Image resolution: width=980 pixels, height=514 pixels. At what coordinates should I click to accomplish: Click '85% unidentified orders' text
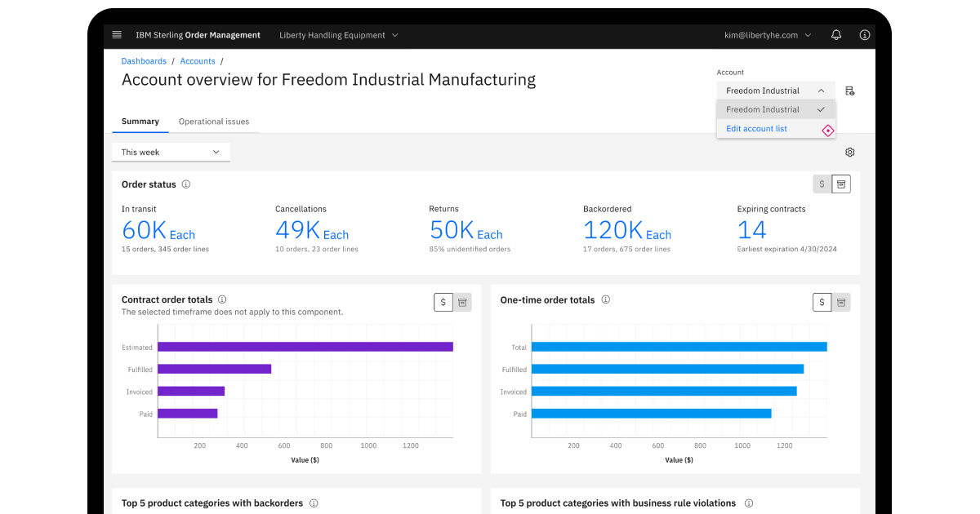(x=470, y=249)
